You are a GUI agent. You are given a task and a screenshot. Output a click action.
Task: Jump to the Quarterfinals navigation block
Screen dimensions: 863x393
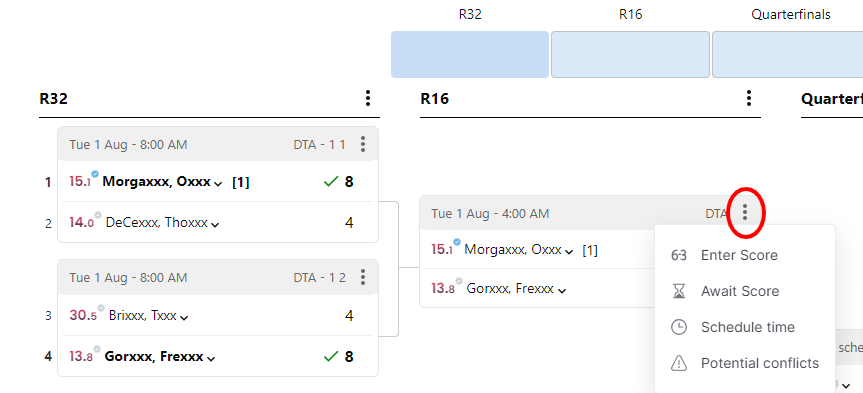[788, 54]
